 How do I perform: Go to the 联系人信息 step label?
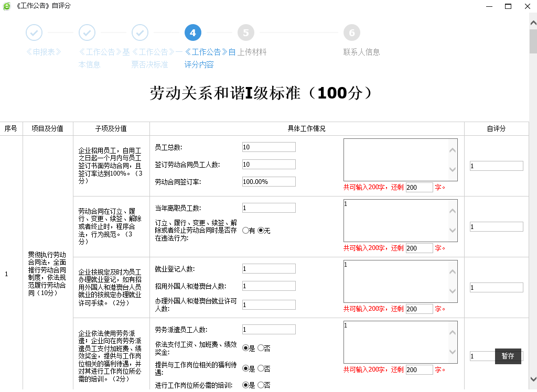(x=362, y=52)
